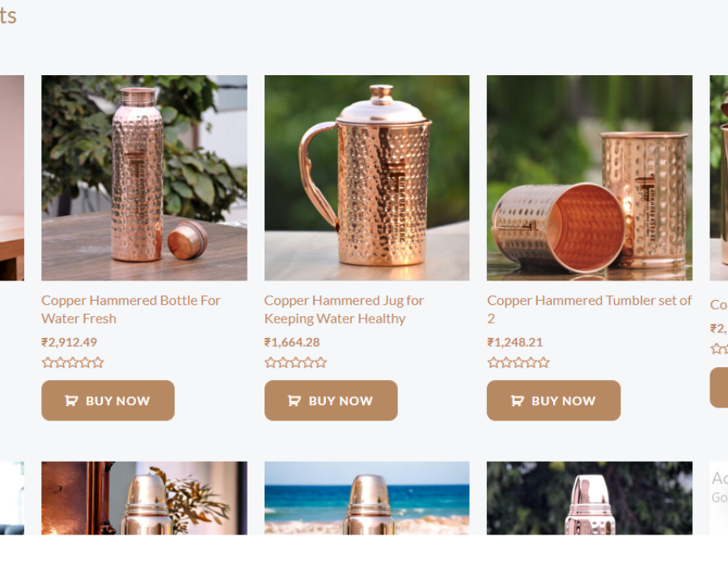Give the Copper Hammered Bottle one star
The height and width of the screenshot is (566, 728).
tap(48, 363)
